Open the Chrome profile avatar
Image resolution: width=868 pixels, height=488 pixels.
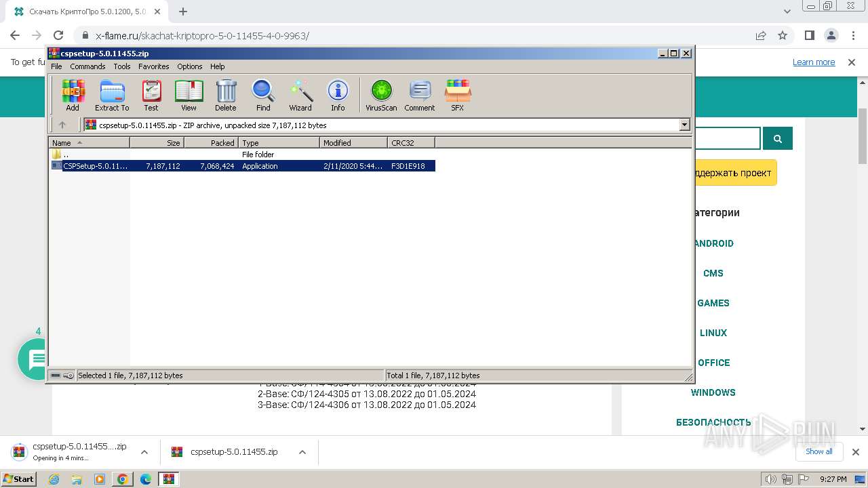pos(831,35)
